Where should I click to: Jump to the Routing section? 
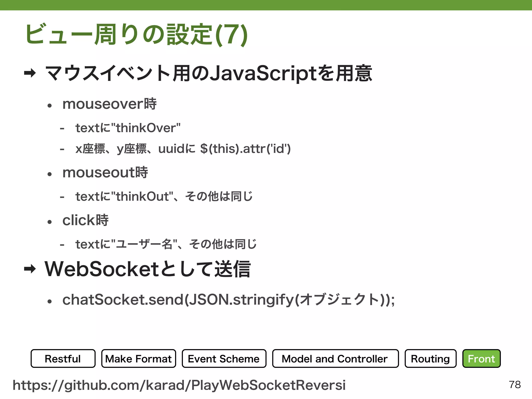click(430, 358)
